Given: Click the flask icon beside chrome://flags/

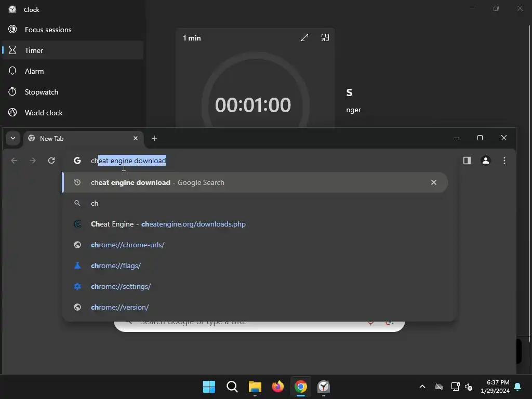Looking at the screenshot, I should click(x=77, y=265).
